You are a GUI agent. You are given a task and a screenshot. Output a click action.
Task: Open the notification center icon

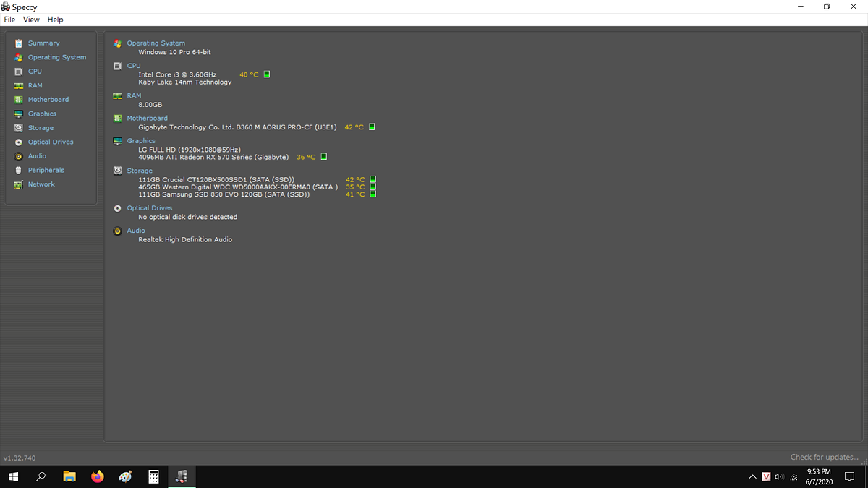[850, 476]
